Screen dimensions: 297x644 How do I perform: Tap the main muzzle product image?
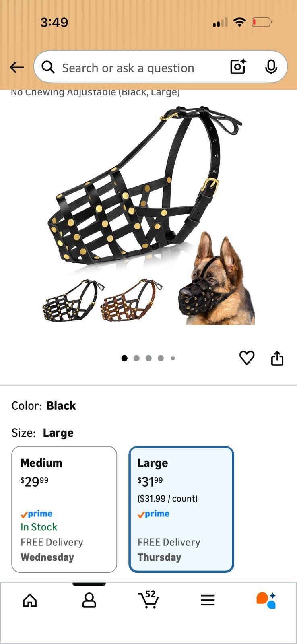click(x=145, y=185)
